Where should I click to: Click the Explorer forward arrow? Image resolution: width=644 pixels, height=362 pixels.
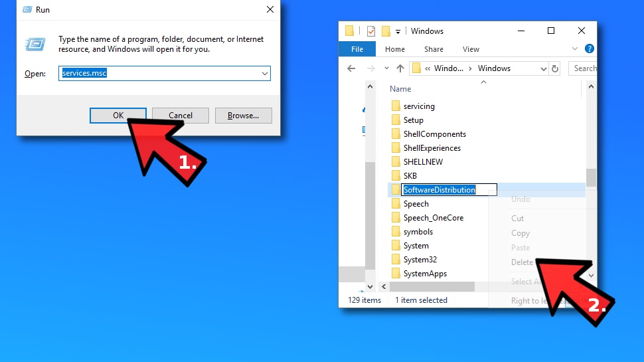(370, 68)
